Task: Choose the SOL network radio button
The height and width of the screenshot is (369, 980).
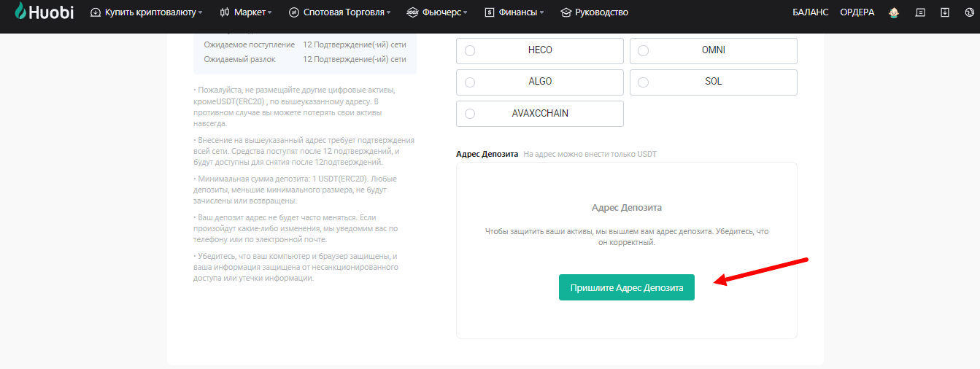Action: [x=644, y=82]
